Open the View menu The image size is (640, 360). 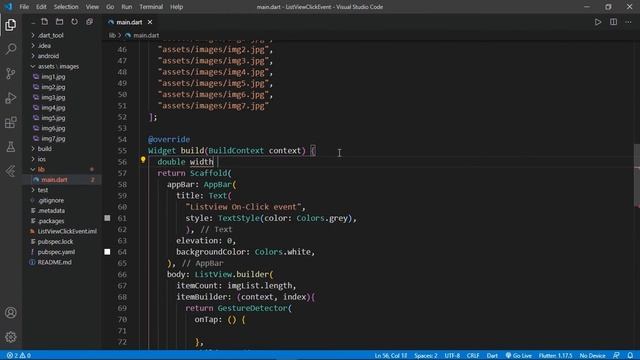click(92, 7)
